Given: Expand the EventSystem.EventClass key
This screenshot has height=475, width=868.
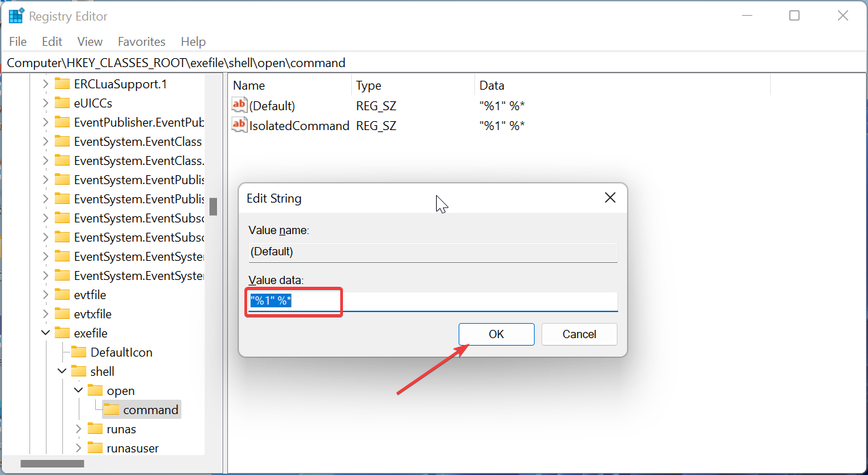Looking at the screenshot, I should pyautogui.click(x=45, y=141).
